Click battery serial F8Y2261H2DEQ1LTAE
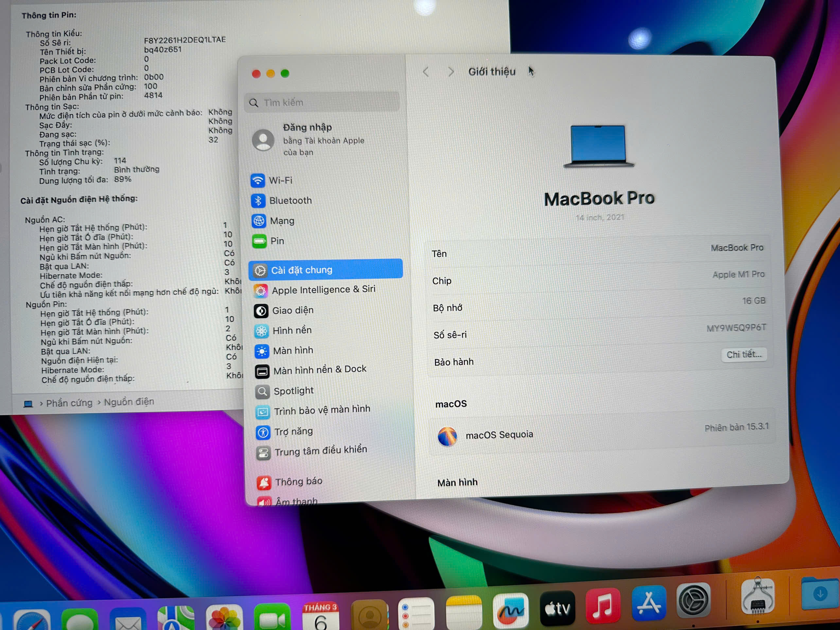840x630 pixels. (184, 40)
